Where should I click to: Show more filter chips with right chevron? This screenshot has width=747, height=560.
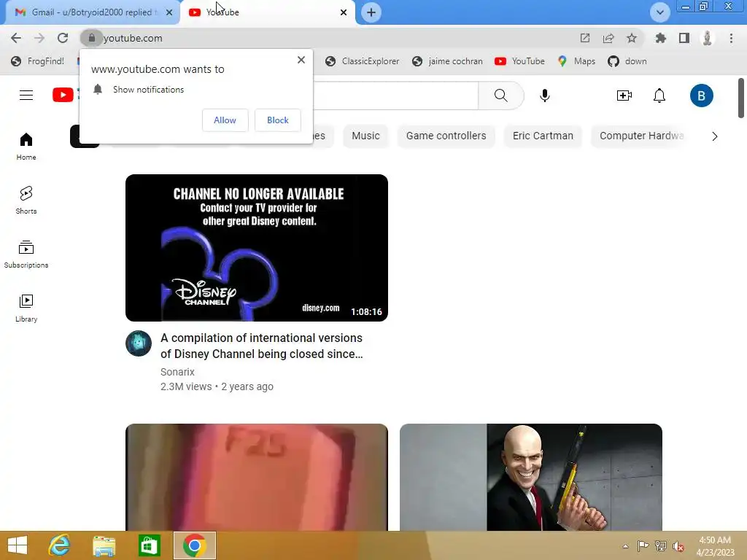[x=714, y=136]
